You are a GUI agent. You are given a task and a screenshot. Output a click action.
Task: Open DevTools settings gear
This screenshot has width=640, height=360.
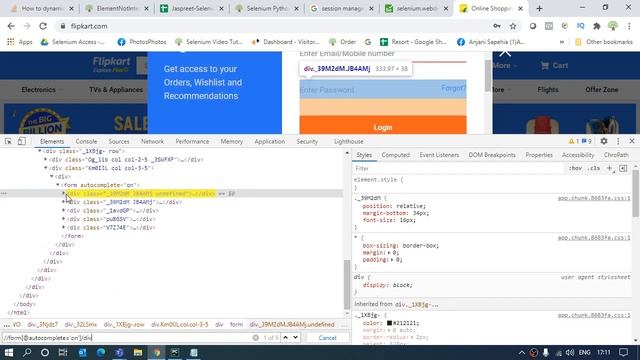pos(604,141)
